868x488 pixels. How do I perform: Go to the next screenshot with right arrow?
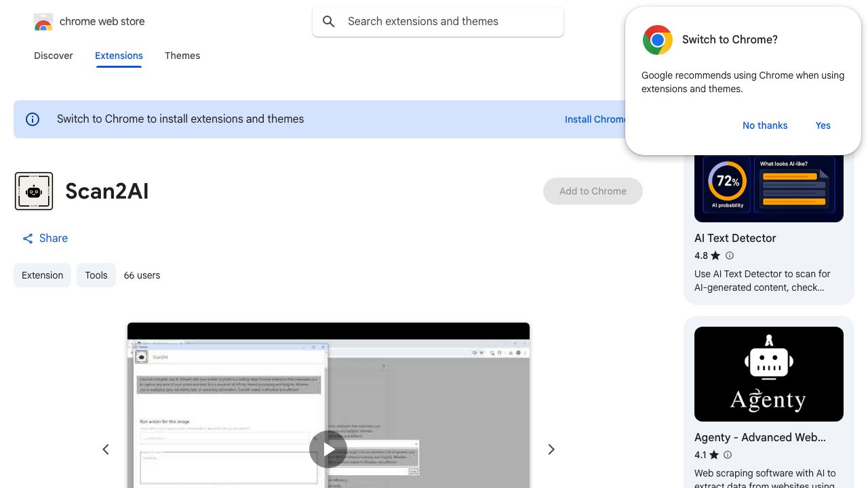[x=551, y=449]
